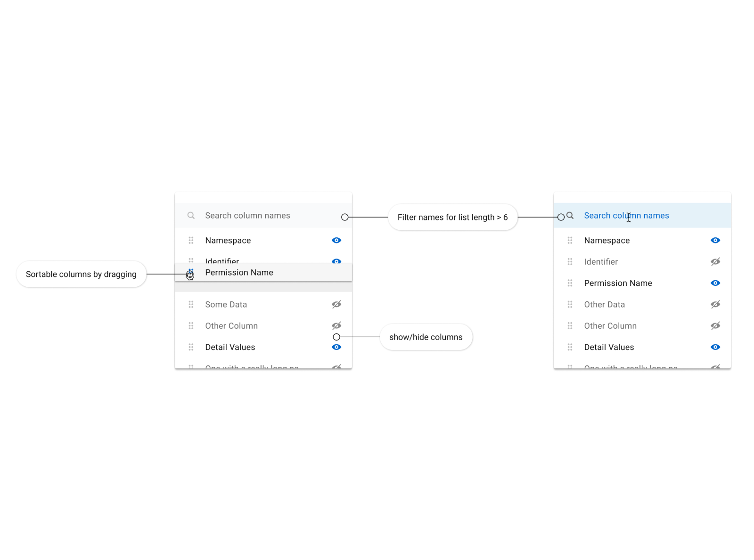This screenshot has height=560, width=754.
Task: Show the Other Column entry in right panel
Action: point(715,325)
